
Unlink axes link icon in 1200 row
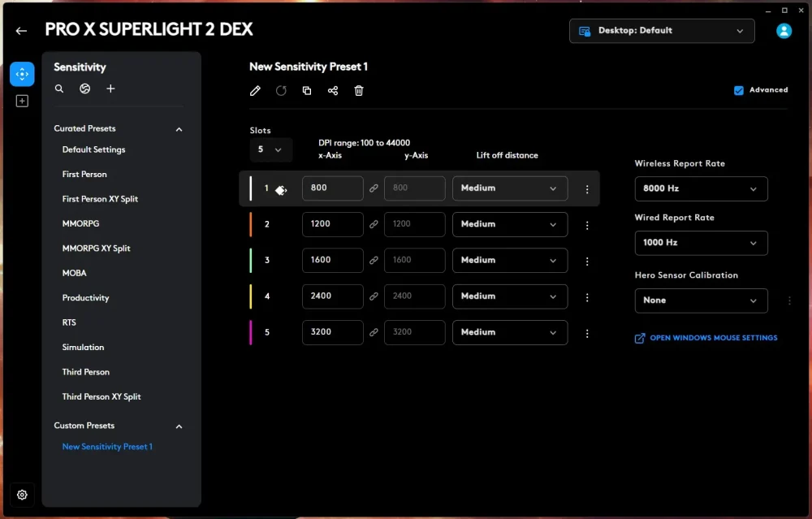coord(374,224)
